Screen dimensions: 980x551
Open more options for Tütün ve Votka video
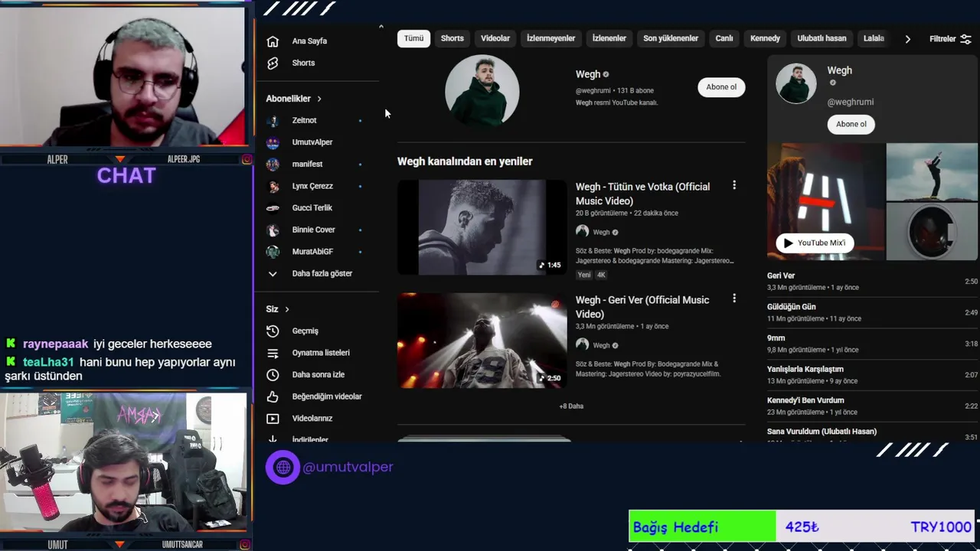(x=734, y=185)
